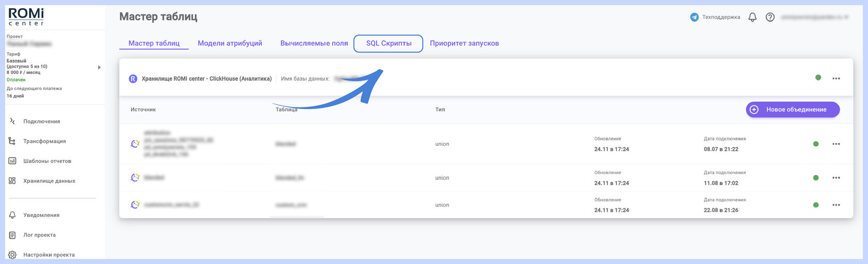Screen dimensions: 868x264
Task: Switch to SQL Скрипты tab
Action: click(x=389, y=43)
